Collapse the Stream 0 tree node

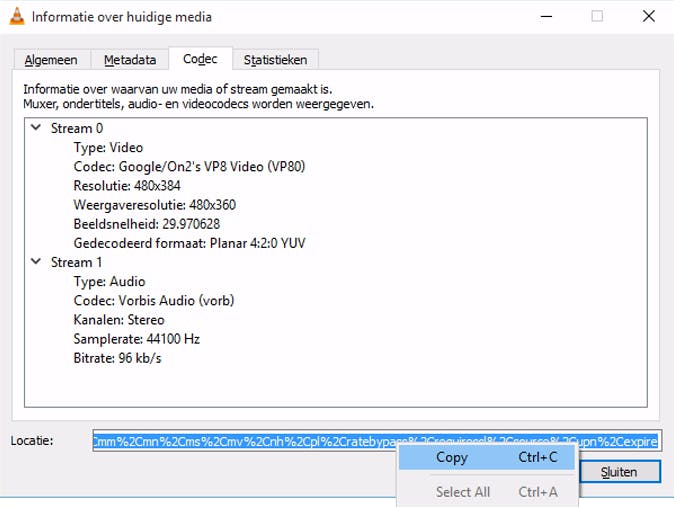[x=36, y=127]
